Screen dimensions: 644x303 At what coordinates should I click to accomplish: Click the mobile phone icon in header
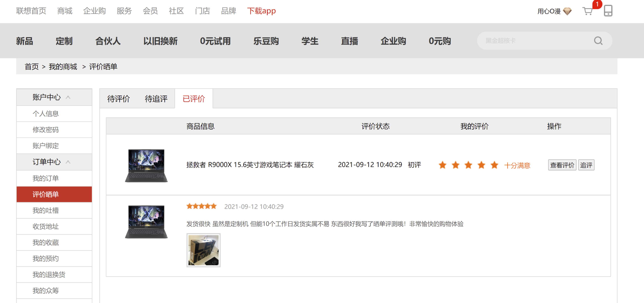(608, 11)
